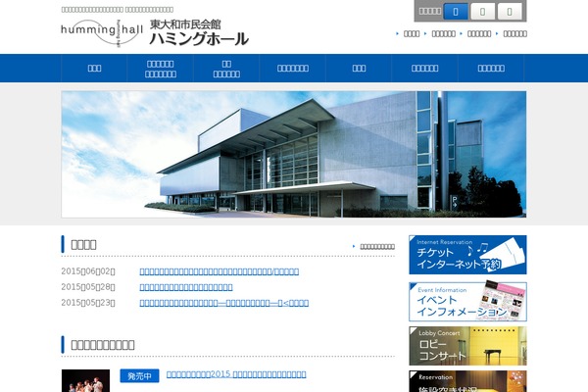
Task: Click the humming hall oval logo
Action: pos(102,32)
